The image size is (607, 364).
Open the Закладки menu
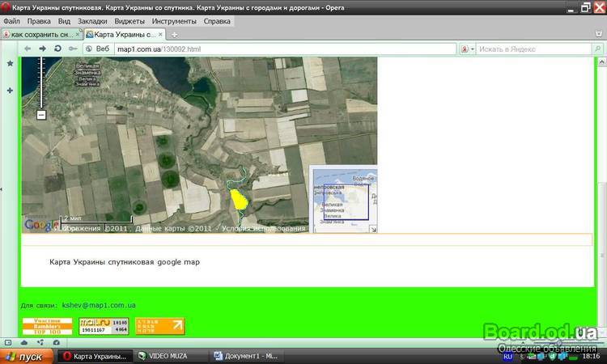(x=92, y=21)
